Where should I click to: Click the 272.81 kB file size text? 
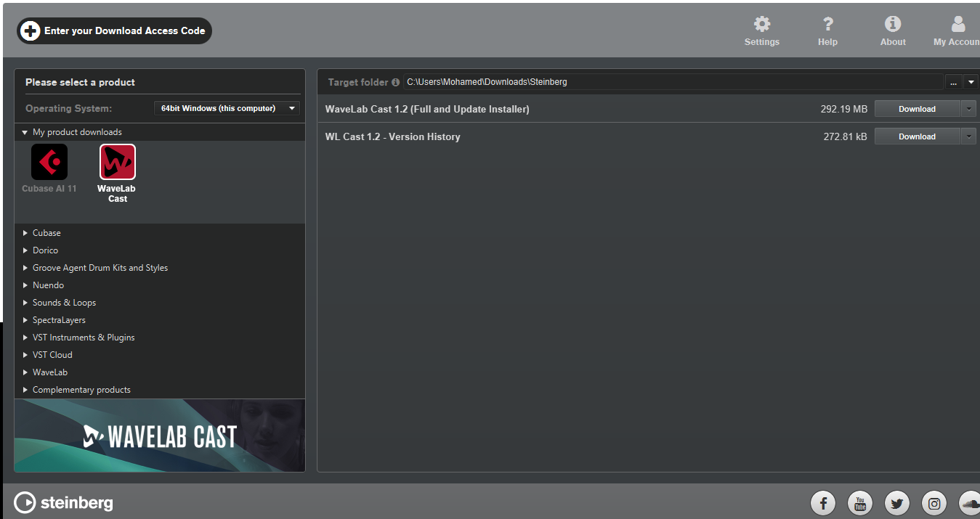(845, 136)
